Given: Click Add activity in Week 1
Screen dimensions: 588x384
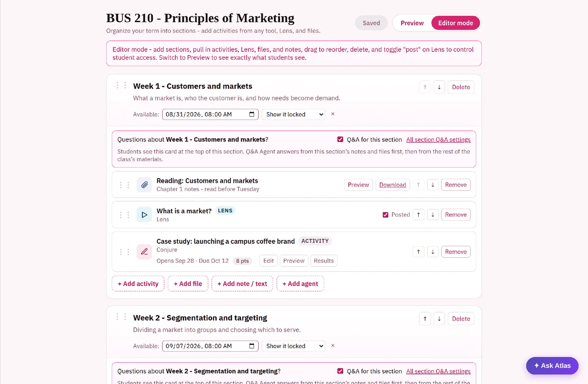Looking at the screenshot, I should pos(138,284).
